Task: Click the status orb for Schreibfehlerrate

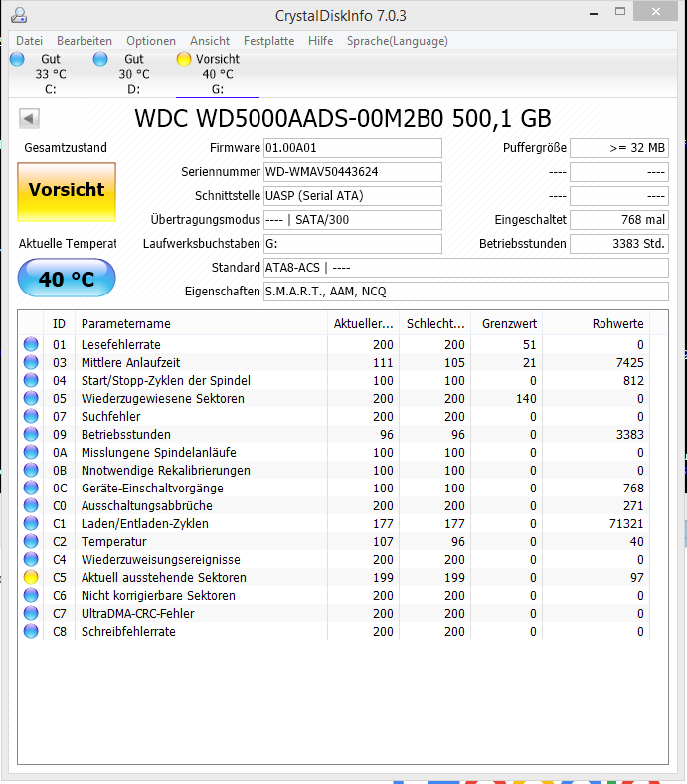Action: 31,631
